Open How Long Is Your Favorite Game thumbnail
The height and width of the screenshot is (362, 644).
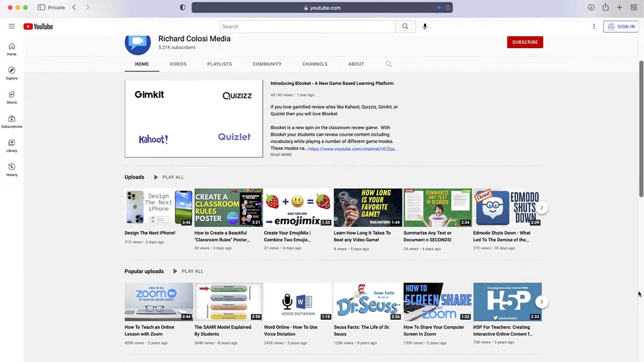click(368, 208)
